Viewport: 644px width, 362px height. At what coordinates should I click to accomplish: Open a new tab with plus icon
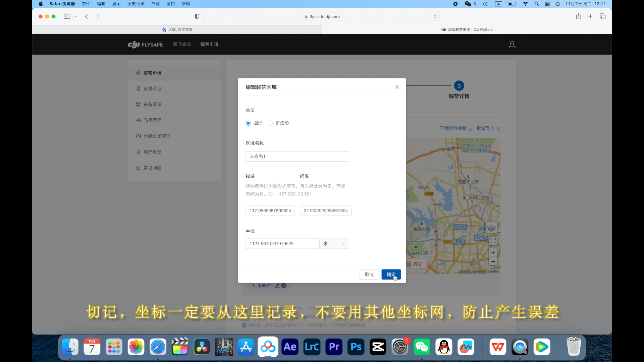coord(590,16)
